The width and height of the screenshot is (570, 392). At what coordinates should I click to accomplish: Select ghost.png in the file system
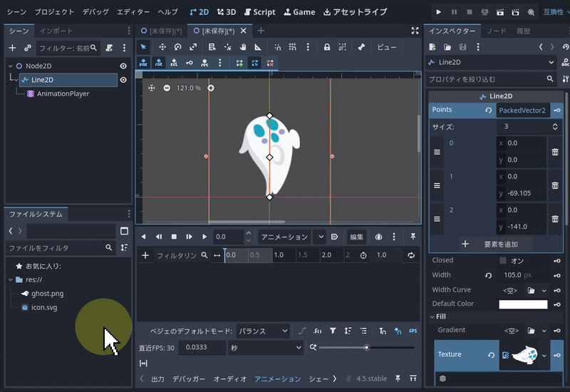click(48, 293)
